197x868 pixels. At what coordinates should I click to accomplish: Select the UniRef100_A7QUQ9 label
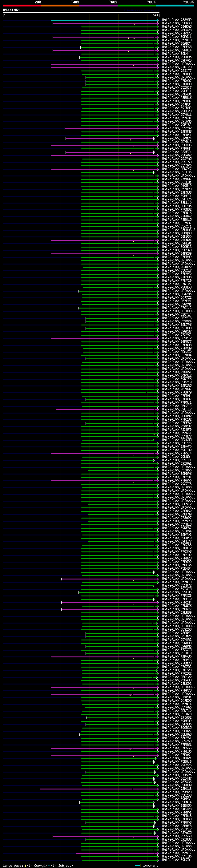tap(177, 74)
